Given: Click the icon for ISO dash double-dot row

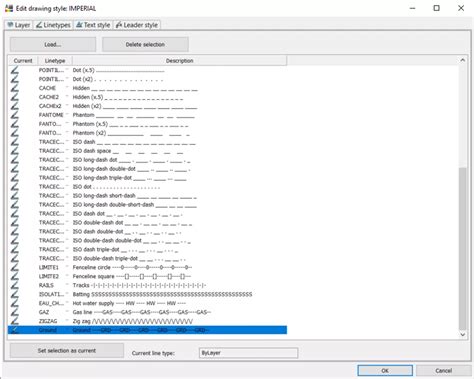Looking at the screenshot, I should coord(14,232).
